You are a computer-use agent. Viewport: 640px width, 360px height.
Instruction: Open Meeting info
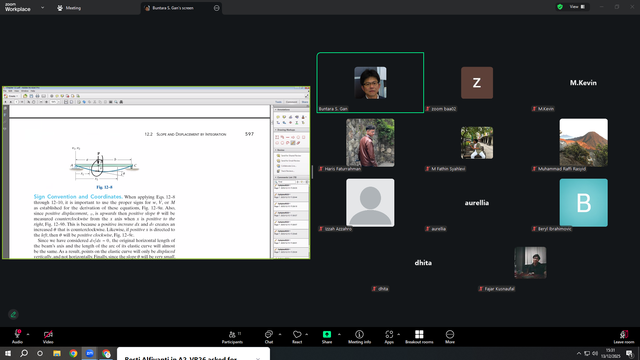(360, 337)
